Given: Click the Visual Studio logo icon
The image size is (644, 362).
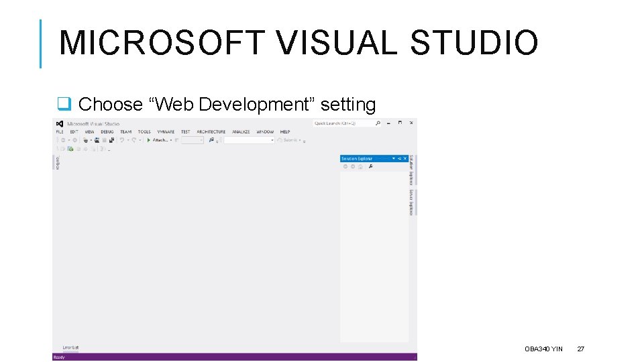Looking at the screenshot, I should 60,124.
